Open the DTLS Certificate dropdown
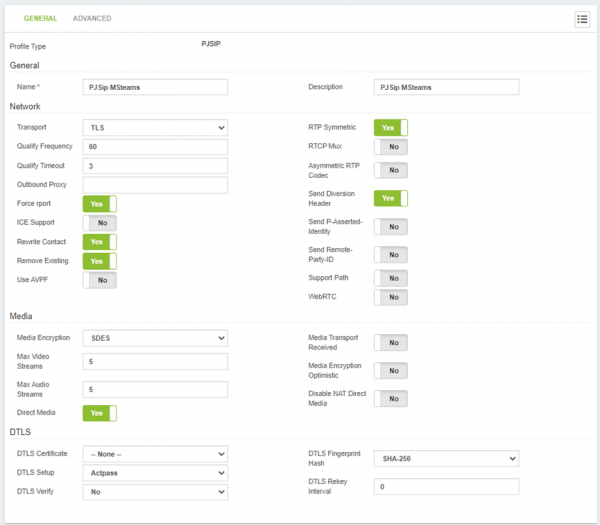This screenshot has height=525, width=600. point(155,454)
